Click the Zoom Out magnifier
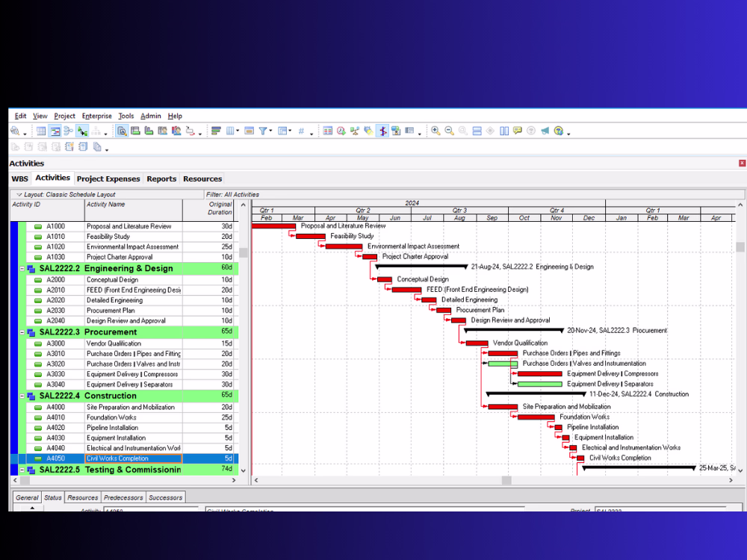Screen dimensions: 747x560 tap(449, 131)
